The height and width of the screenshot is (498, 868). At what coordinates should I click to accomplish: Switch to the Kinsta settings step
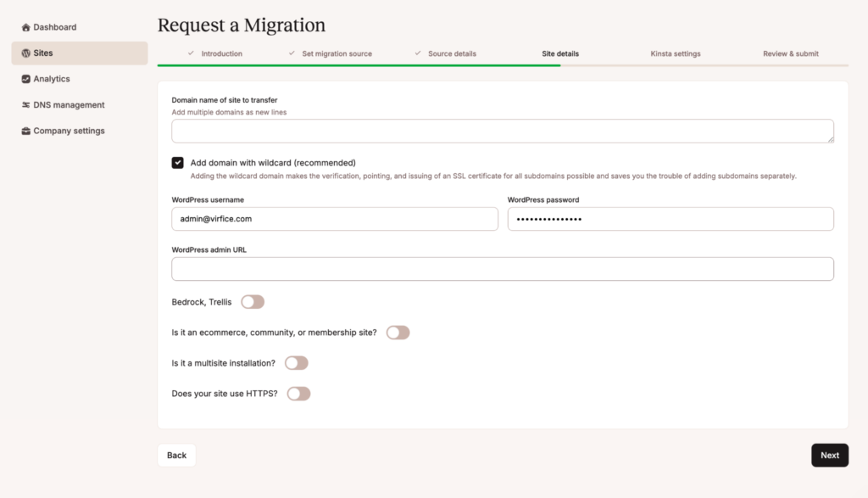[x=676, y=53]
